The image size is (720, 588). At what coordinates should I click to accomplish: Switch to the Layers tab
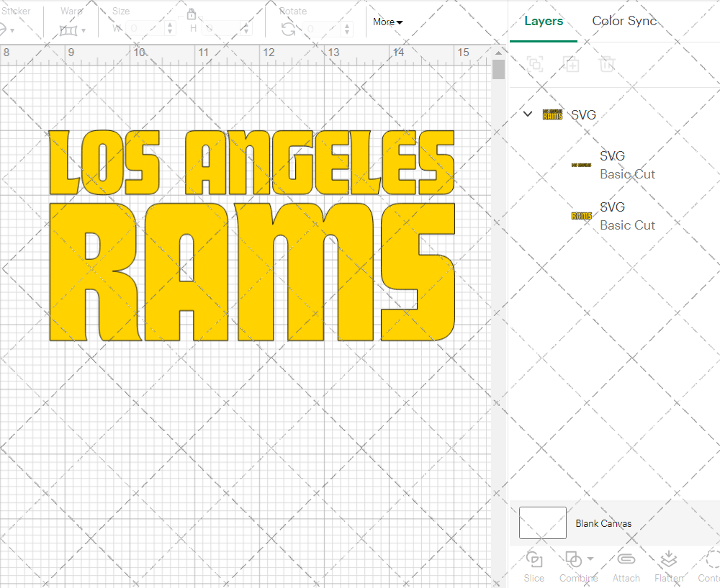coord(543,21)
